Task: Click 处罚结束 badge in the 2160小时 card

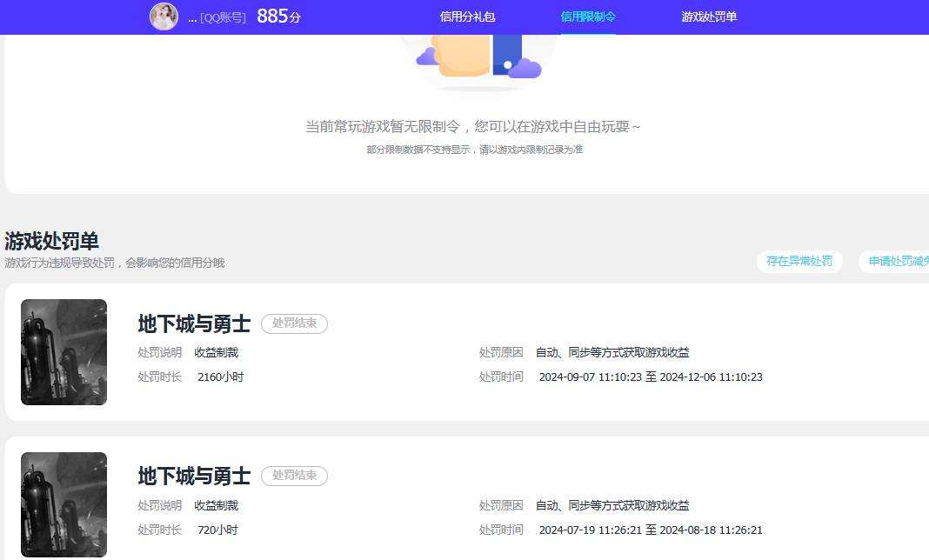Action: pyautogui.click(x=295, y=323)
